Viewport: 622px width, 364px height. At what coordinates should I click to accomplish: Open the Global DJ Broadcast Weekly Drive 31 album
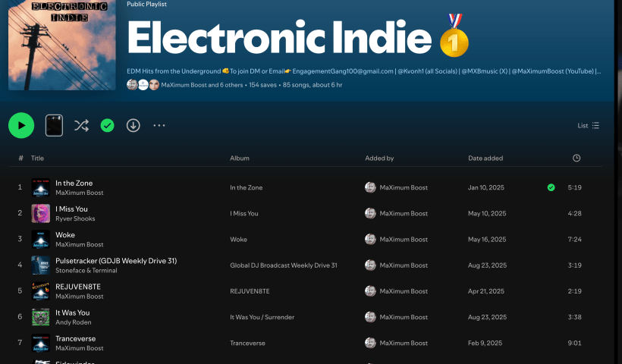pyautogui.click(x=283, y=265)
